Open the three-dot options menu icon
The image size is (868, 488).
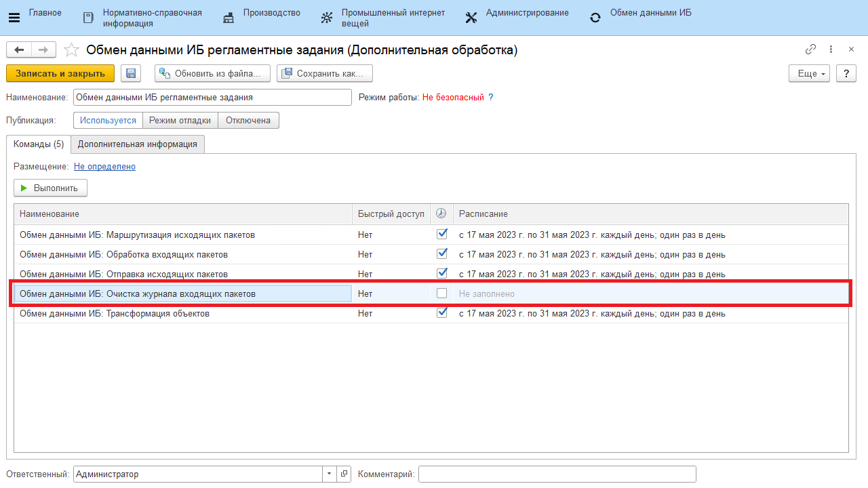(x=831, y=49)
